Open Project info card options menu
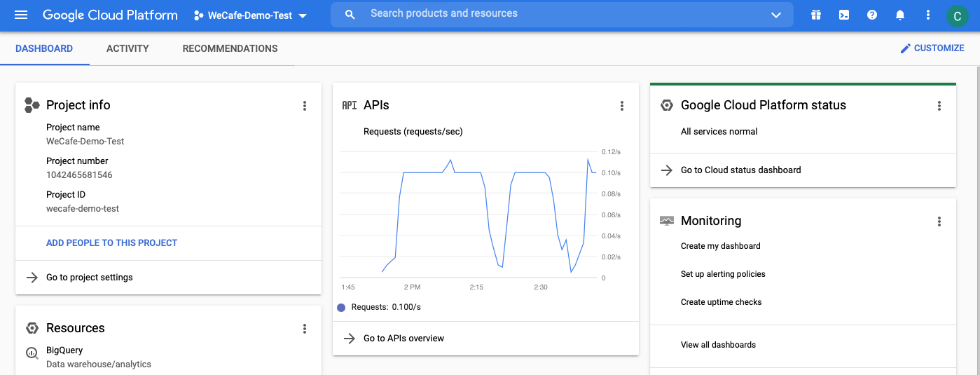This screenshot has width=980, height=375. [304, 106]
